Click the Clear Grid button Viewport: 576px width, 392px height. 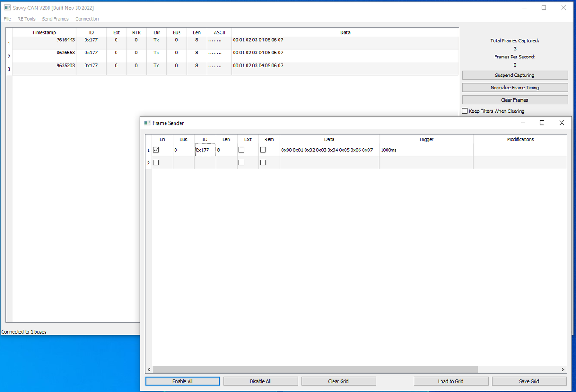tap(338, 381)
